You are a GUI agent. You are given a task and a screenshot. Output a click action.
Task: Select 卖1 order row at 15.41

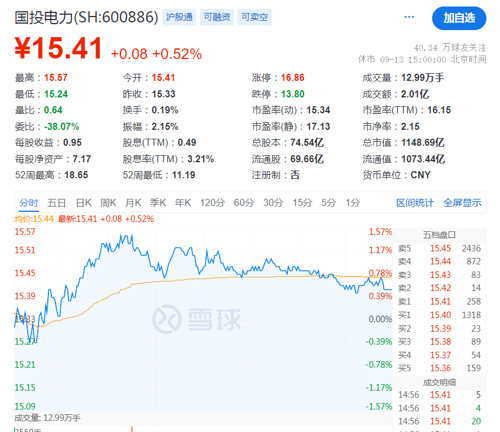click(x=439, y=302)
